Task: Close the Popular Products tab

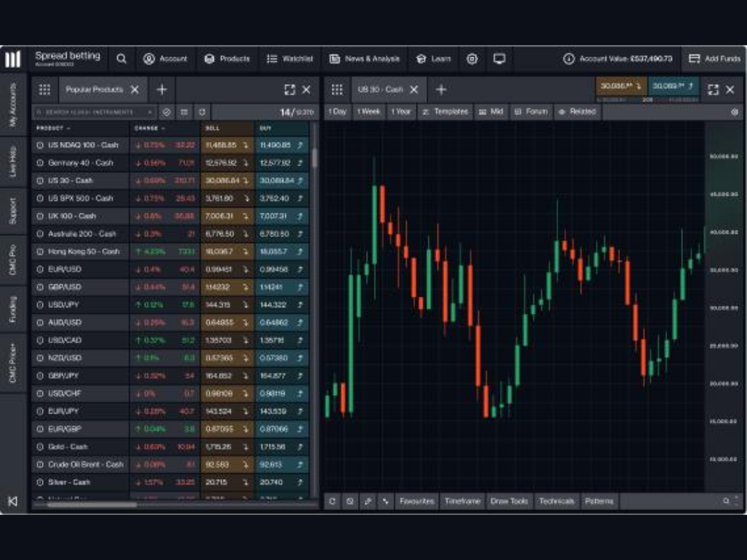Action: (134, 90)
